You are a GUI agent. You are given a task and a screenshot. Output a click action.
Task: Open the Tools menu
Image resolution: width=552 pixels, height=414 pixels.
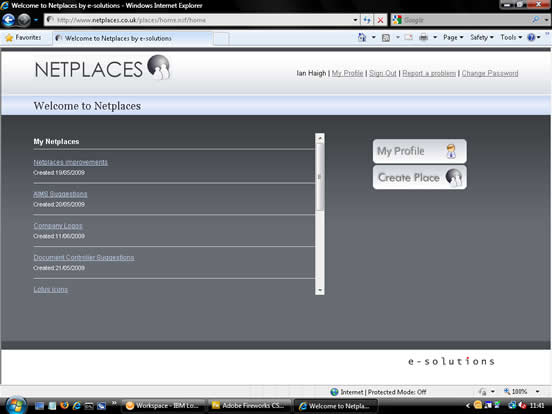tap(511, 37)
